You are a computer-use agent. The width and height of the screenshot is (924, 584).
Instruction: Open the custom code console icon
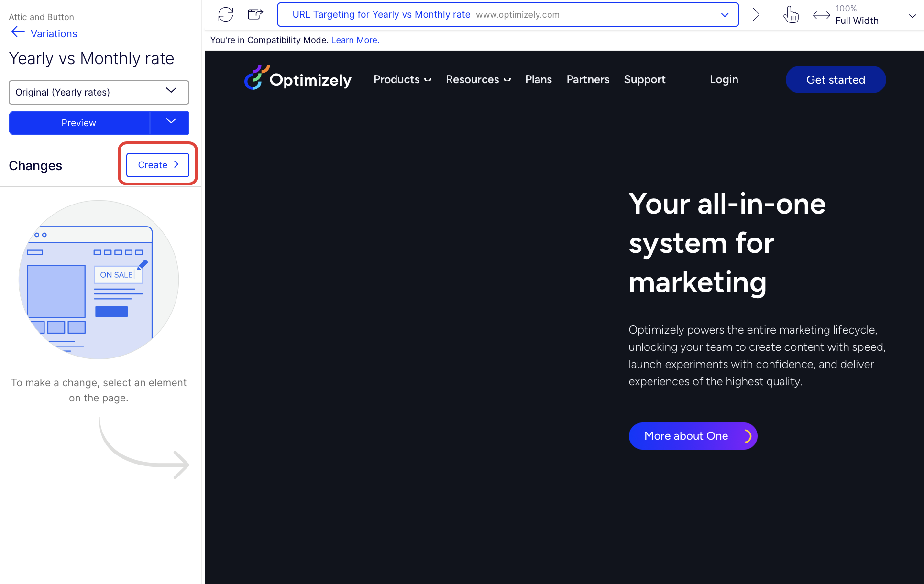(760, 14)
